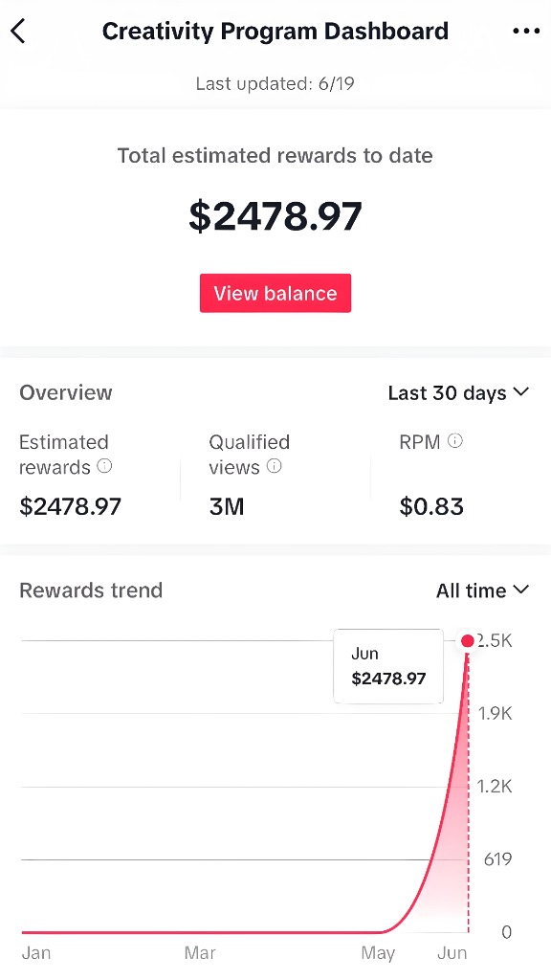
Task: Expand the All time range dropdown
Action: coord(482,590)
